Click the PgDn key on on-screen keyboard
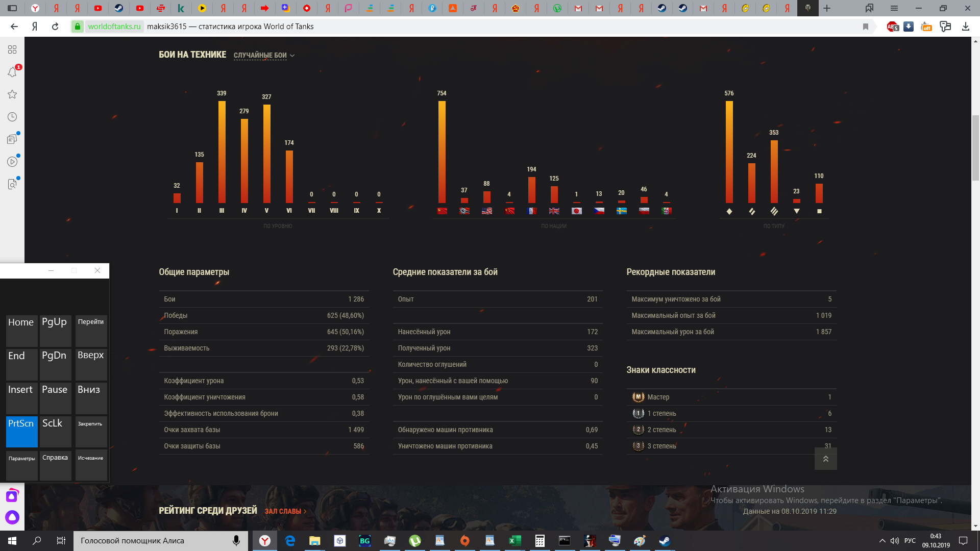980x551 pixels. (x=56, y=364)
